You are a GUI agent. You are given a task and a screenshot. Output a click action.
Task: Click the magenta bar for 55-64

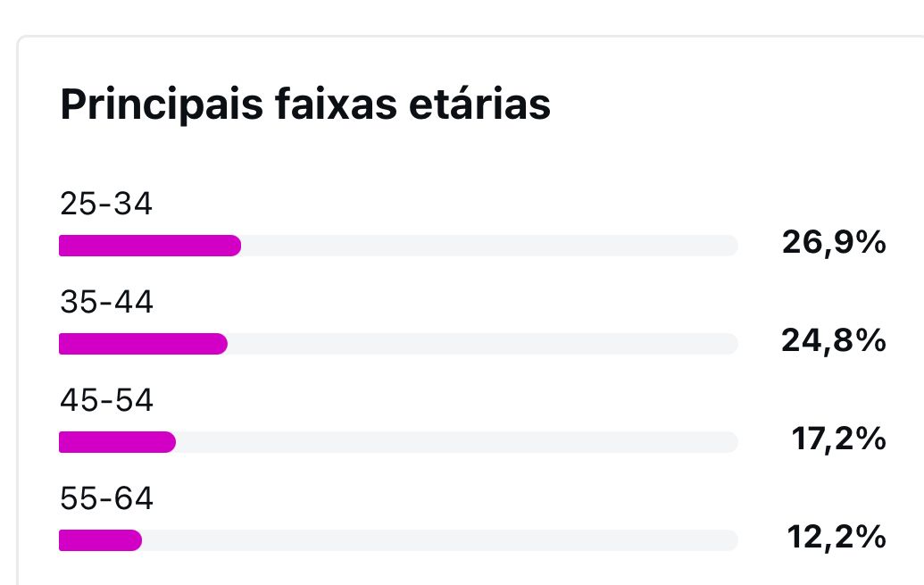coord(100,540)
